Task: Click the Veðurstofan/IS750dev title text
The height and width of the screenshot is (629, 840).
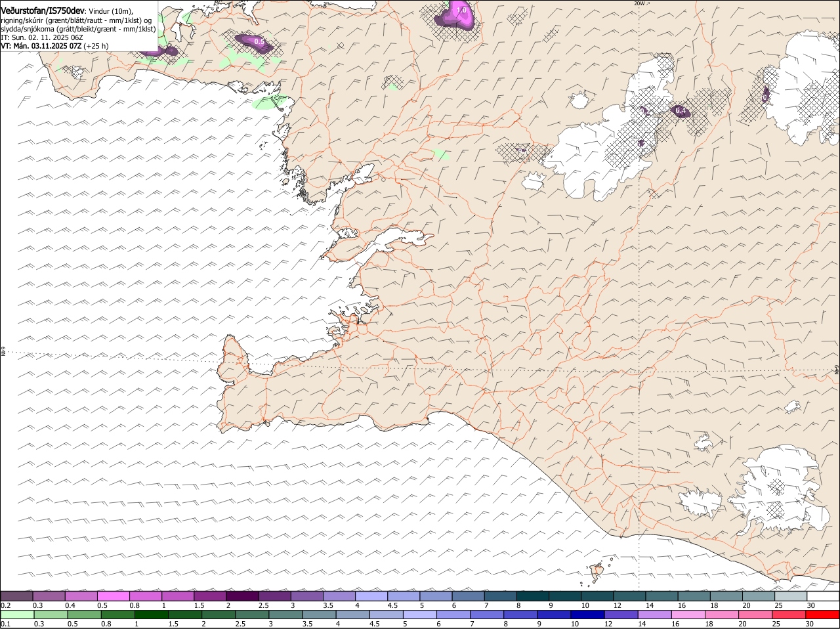Action: [x=43, y=11]
